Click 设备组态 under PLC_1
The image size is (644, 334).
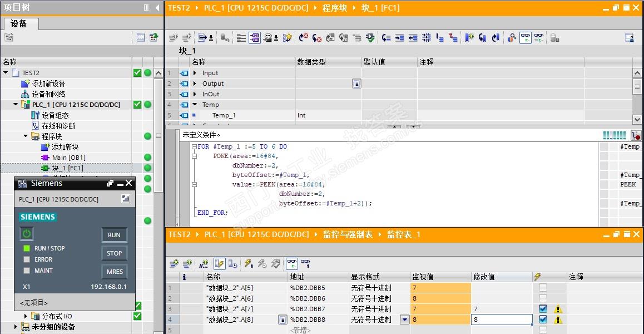pos(55,115)
